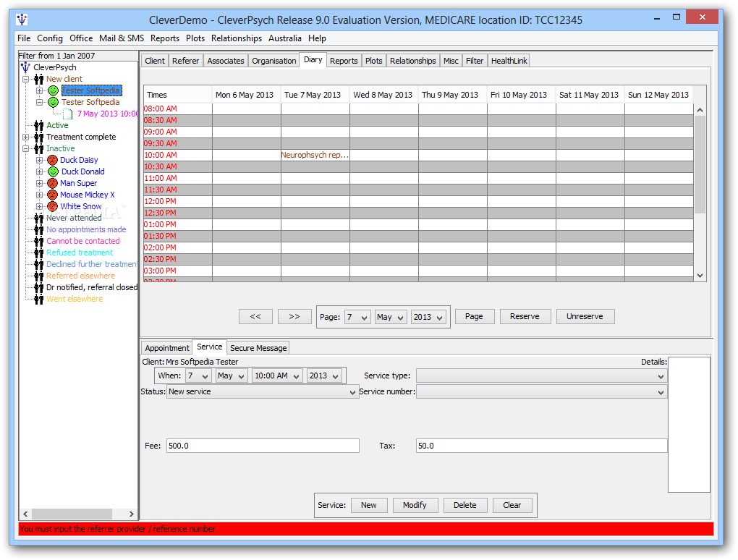Expand the Treatment complete tree node

[x=26, y=137]
